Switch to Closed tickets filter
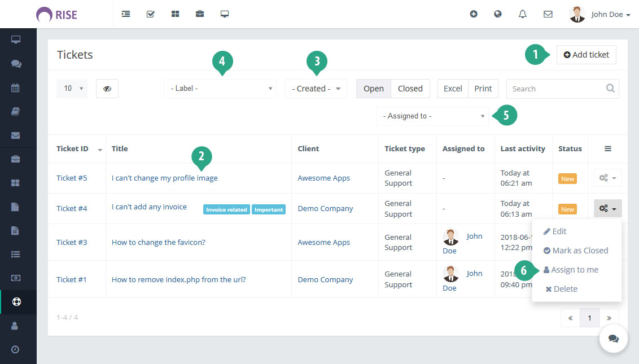The image size is (639, 364). 410,89
